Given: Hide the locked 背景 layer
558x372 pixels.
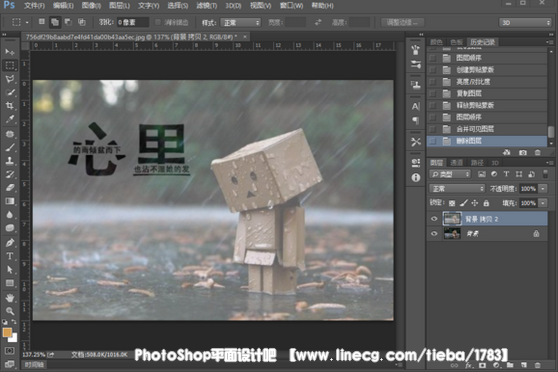Looking at the screenshot, I should coord(434,234).
